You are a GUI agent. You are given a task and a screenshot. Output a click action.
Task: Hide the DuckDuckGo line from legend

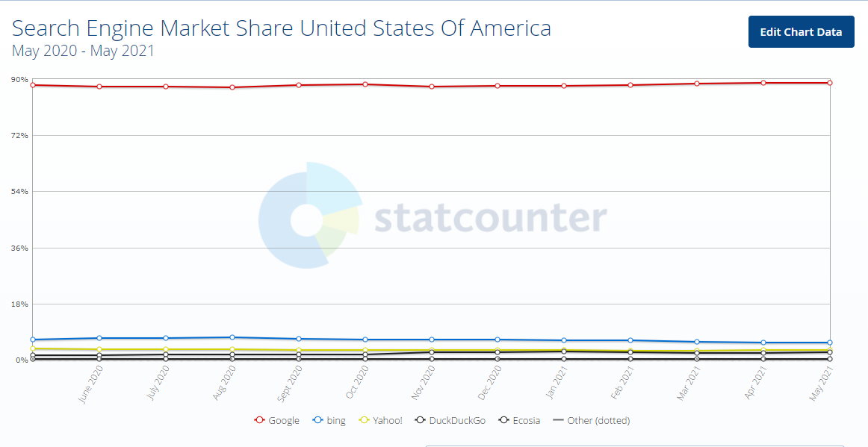pyautogui.click(x=450, y=420)
